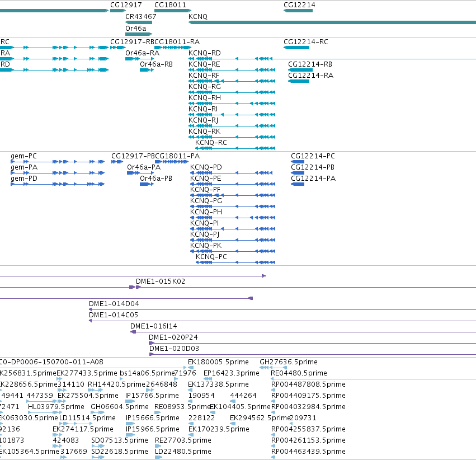Viewport: 476px width, 460px height.
Task: Select EST 'RE04480.5prime'
Action: [x=299, y=373]
